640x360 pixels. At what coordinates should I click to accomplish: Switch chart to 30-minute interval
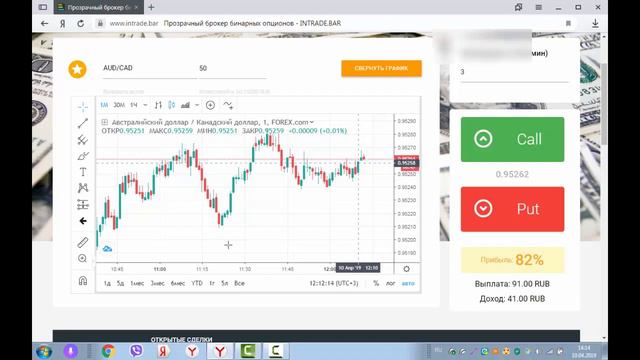(x=119, y=105)
